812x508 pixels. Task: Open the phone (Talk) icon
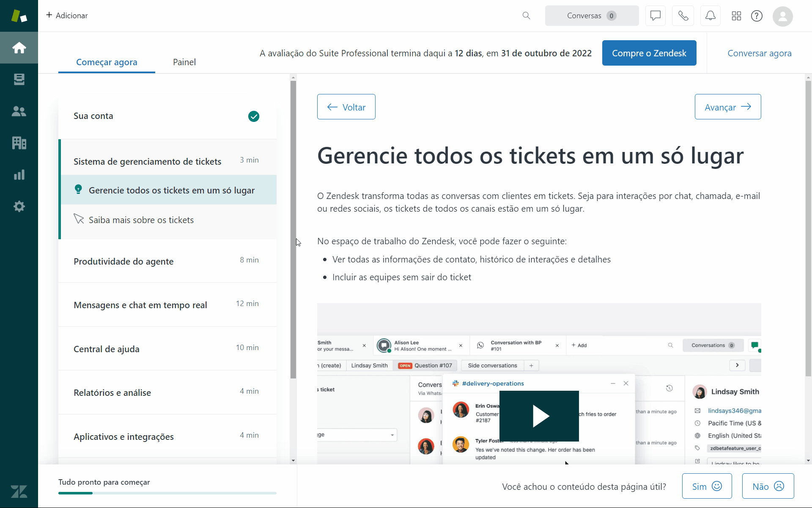(683, 16)
